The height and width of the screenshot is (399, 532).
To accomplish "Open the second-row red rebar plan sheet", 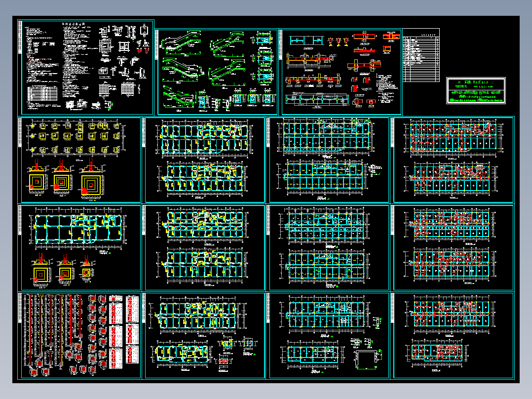I will 453,160.
